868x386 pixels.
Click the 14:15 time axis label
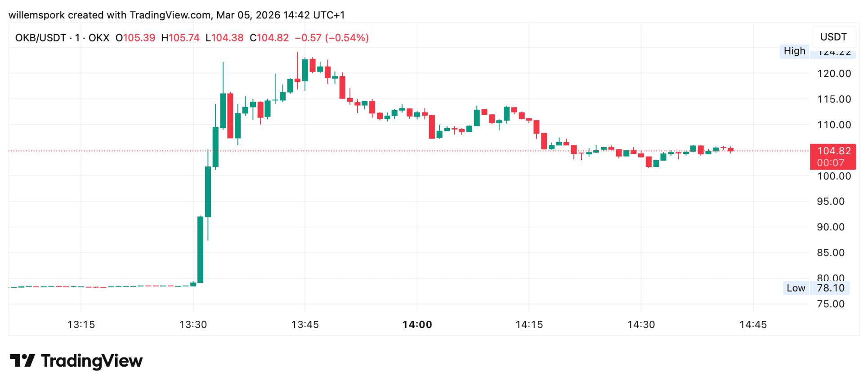529,324
